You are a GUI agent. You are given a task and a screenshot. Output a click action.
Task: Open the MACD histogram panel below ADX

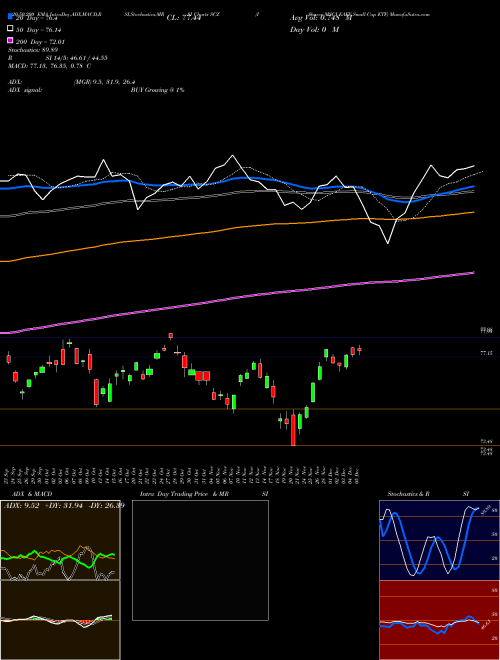60,620
